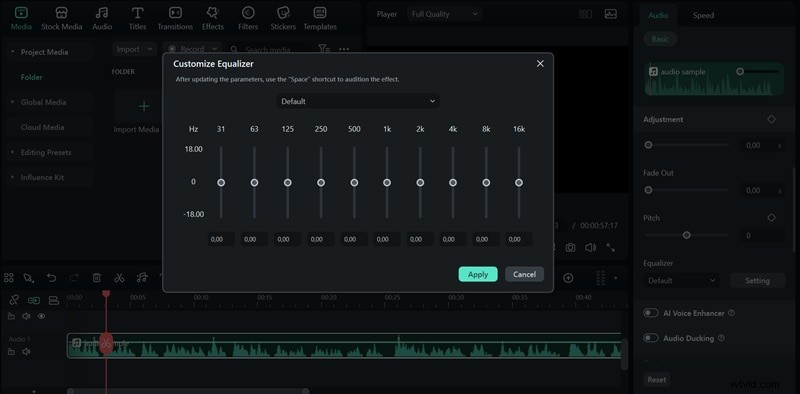Undo the last action

(52, 278)
